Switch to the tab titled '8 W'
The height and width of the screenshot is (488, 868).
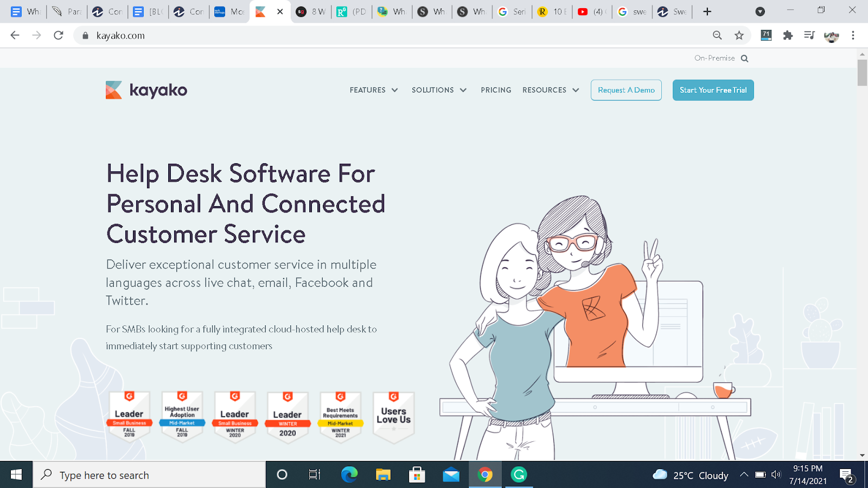tap(310, 11)
